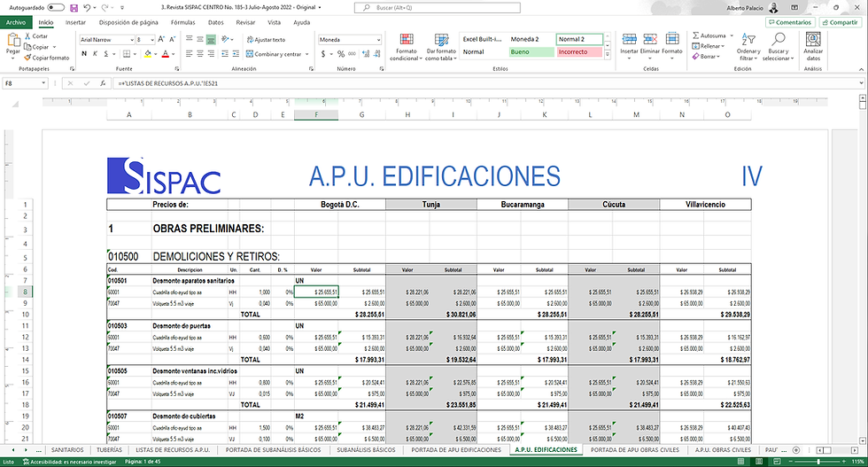Screen dimensions: 868x467
Task: Toggle the Autoguardado switch
Action: tap(56, 8)
